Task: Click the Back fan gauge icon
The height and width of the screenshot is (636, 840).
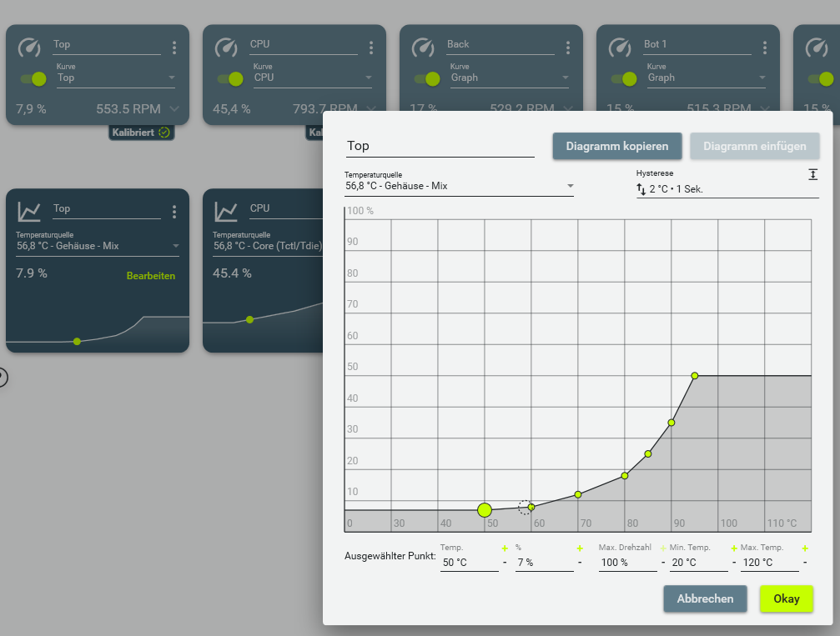Action: click(x=423, y=48)
